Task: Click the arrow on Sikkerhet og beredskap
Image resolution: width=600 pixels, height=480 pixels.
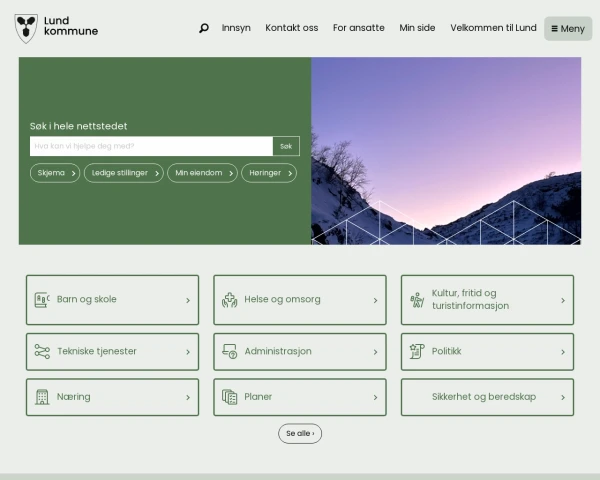Action: coord(562,397)
